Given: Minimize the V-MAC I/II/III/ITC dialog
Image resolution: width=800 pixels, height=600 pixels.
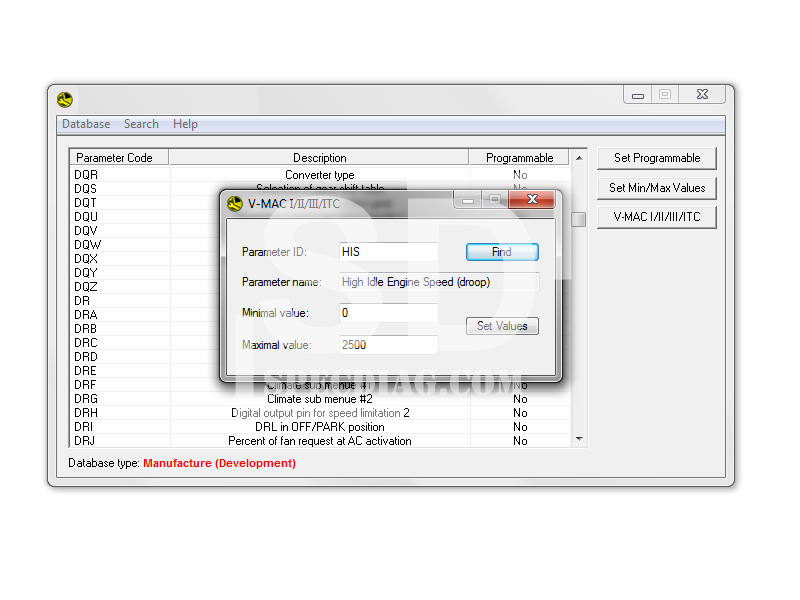Looking at the screenshot, I should (467, 200).
